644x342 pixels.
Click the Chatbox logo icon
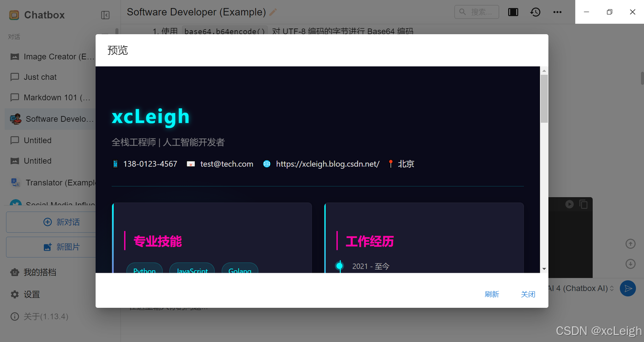(14, 15)
